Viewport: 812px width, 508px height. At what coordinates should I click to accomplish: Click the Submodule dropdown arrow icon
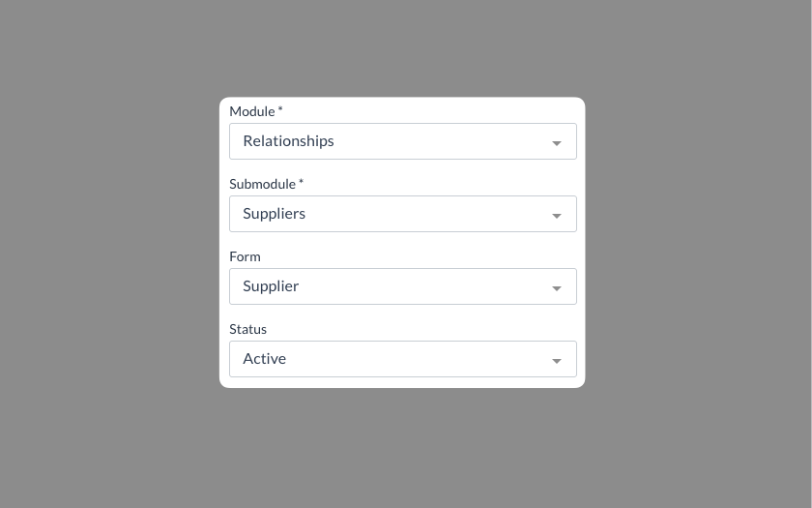[x=557, y=216]
